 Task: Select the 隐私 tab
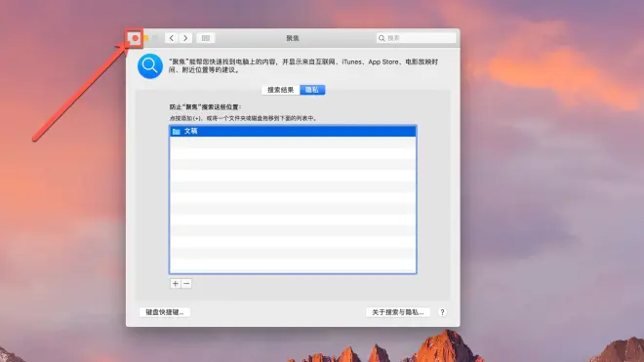pyautogui.click(x=312, y=90)
